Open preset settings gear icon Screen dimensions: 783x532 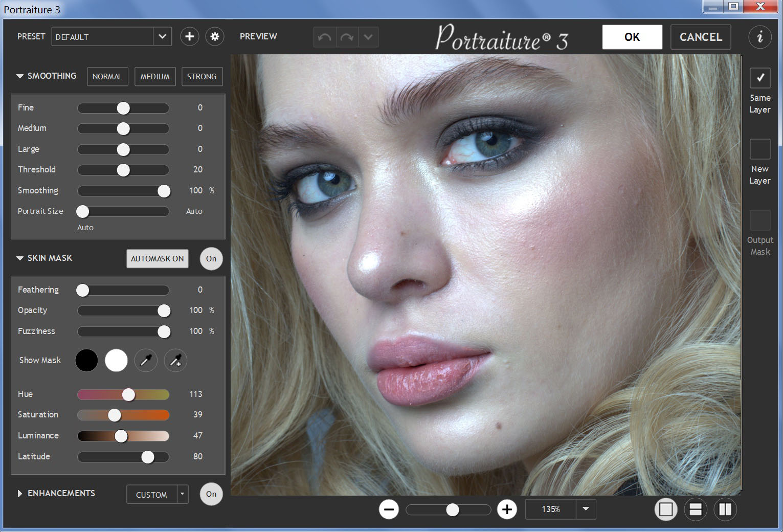click(x=215, y=37)
